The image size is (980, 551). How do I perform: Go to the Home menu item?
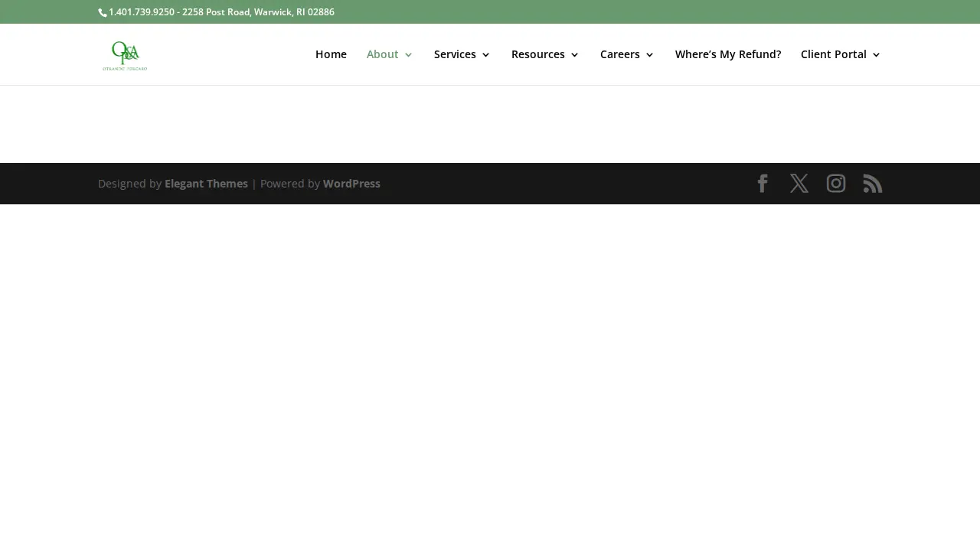(x=331, y=54)
